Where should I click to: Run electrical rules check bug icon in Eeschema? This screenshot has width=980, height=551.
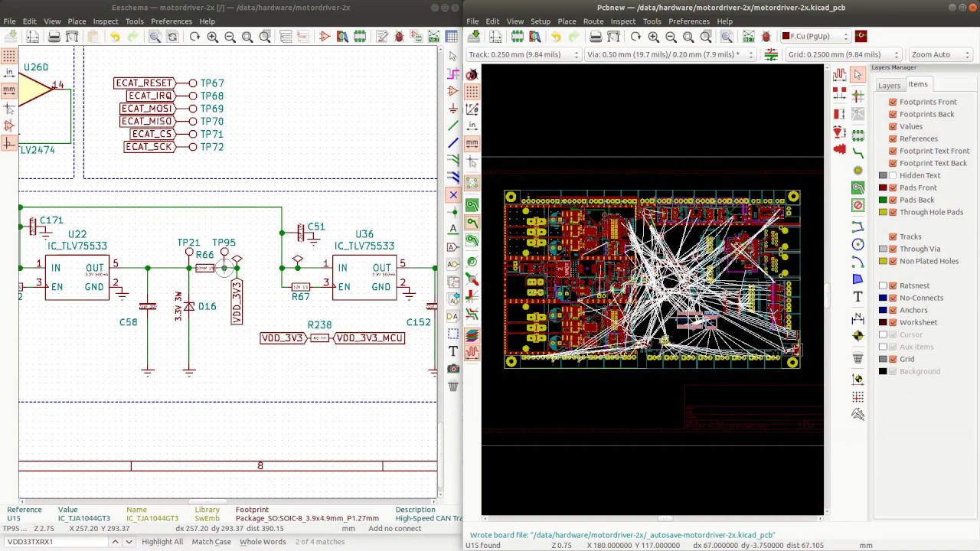pyautogui.click(x=399, y=37)
